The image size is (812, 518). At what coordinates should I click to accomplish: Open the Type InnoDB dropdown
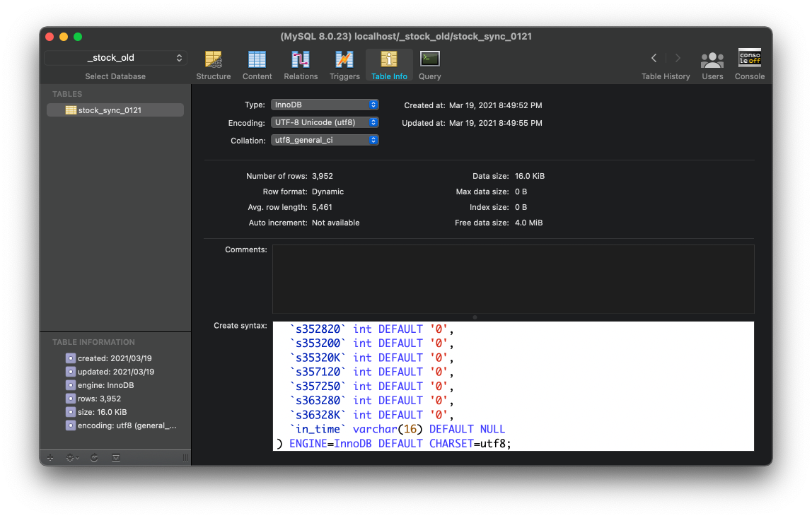click(x=325, y=105)
